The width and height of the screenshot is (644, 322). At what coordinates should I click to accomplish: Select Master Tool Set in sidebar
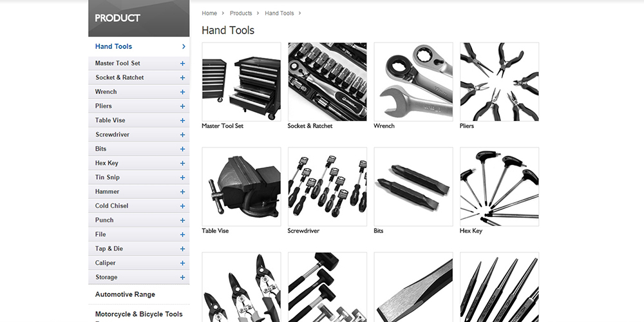click(117, 63)
